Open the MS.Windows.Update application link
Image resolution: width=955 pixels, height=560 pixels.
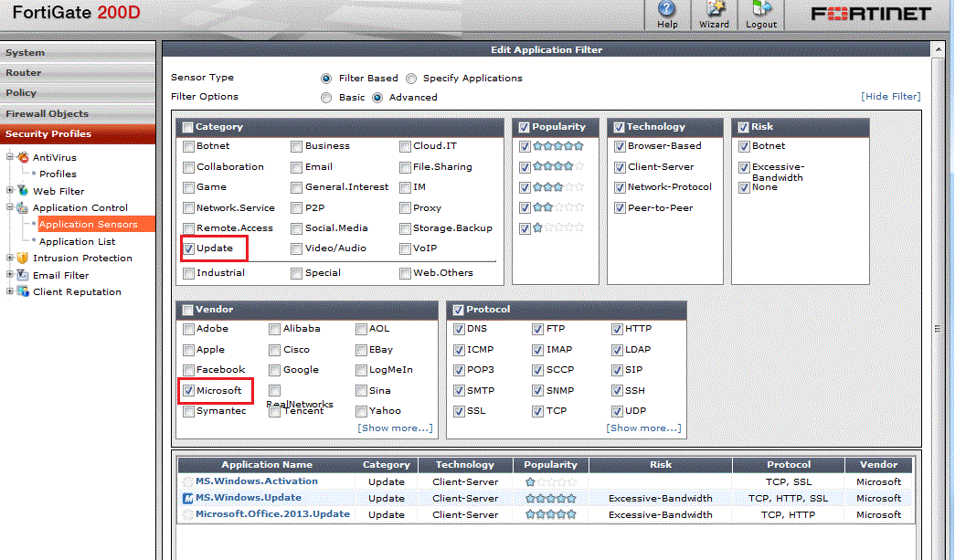pyautogui.click(x=249, y=497)
